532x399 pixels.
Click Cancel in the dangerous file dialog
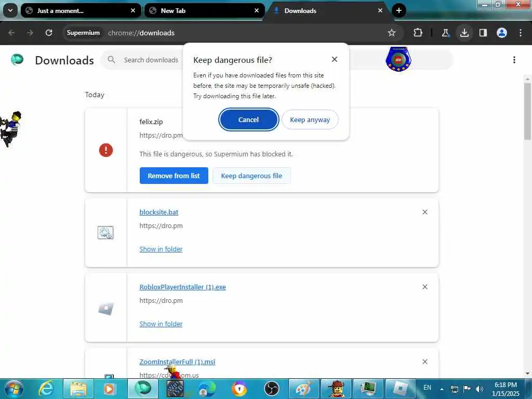248,119
